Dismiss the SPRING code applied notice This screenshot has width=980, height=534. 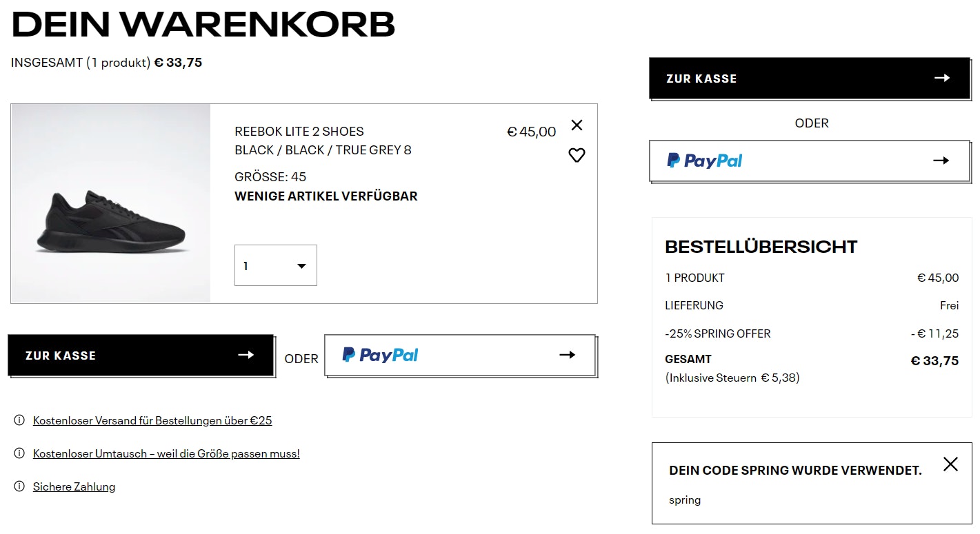950,464
